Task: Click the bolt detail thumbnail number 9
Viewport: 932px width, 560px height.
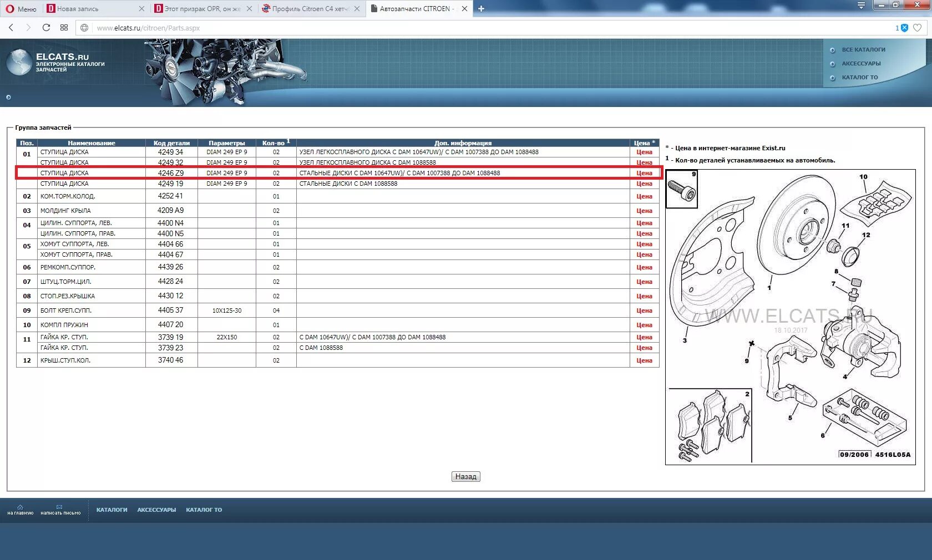Action: coord(681,189)
